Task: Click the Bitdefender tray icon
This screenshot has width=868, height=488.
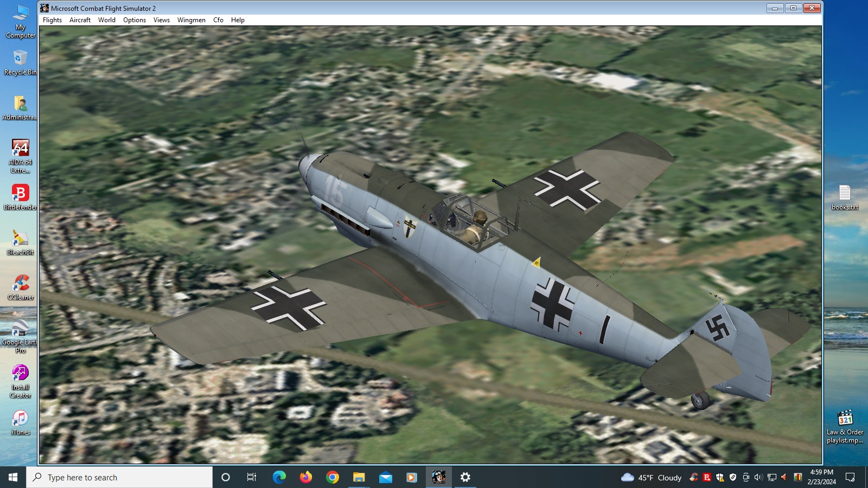Action: 707,477
